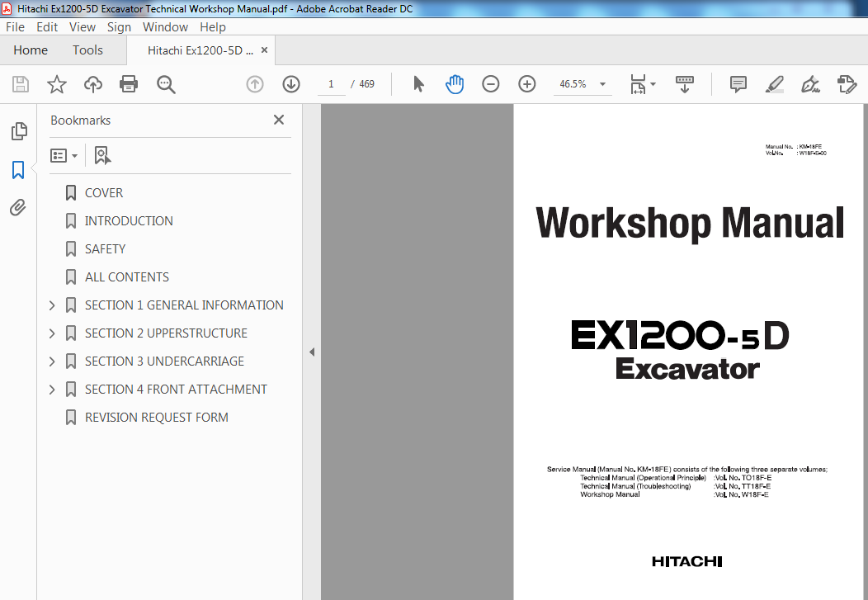Click the cloud upload icon
Screen dimensions: 868x600
coord(93,84)
